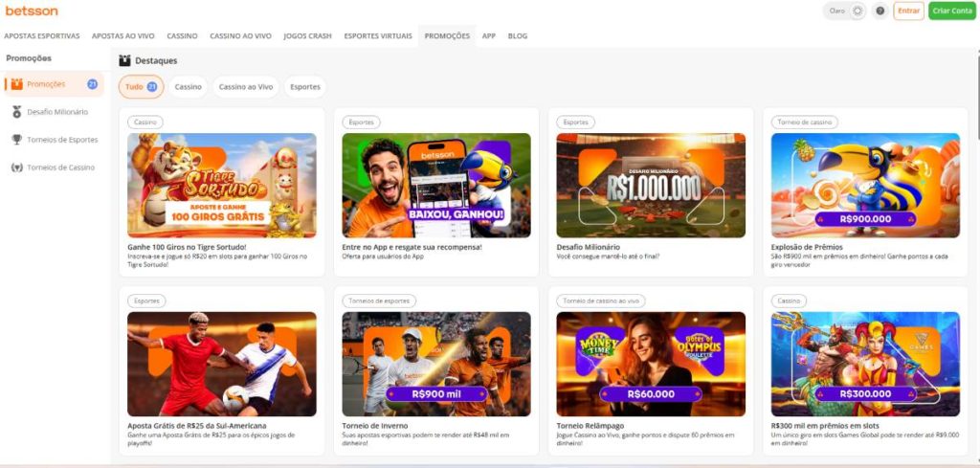980x468 pixels.
Task: Open the App menu item
Action: coord(489,36)
